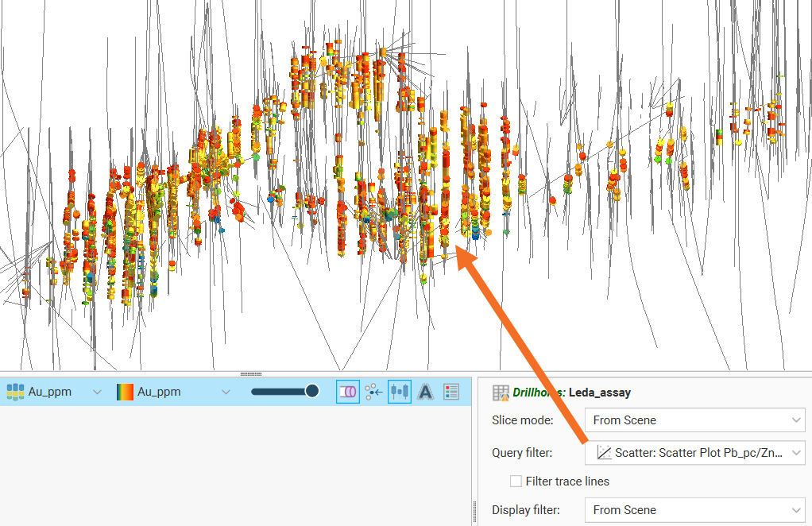The width and height of the screenshot is (812, 526).
Task: Click the rainbow Au_ppm colourmap swatch
Action: click(125, 392)
